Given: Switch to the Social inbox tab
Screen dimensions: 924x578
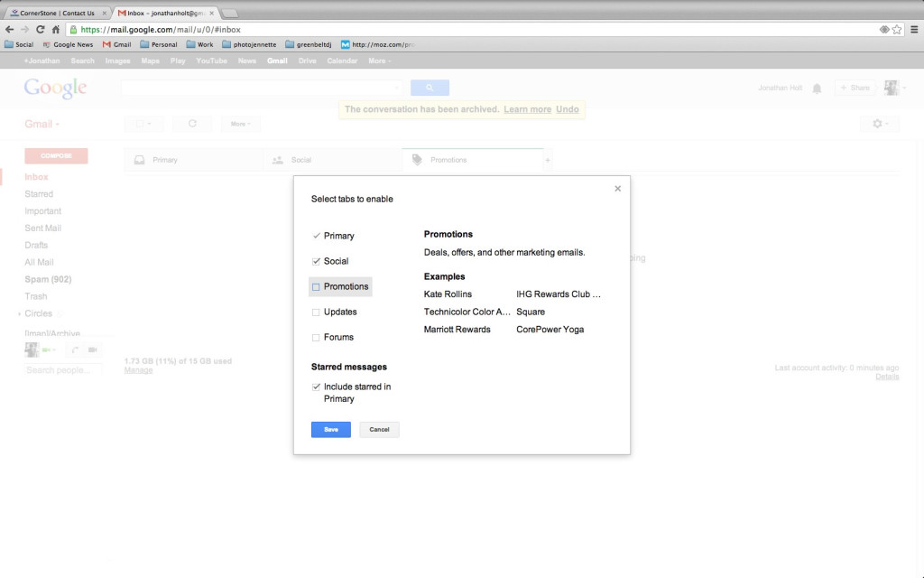Looking at the screenshot, I should [x=332, y=160].
